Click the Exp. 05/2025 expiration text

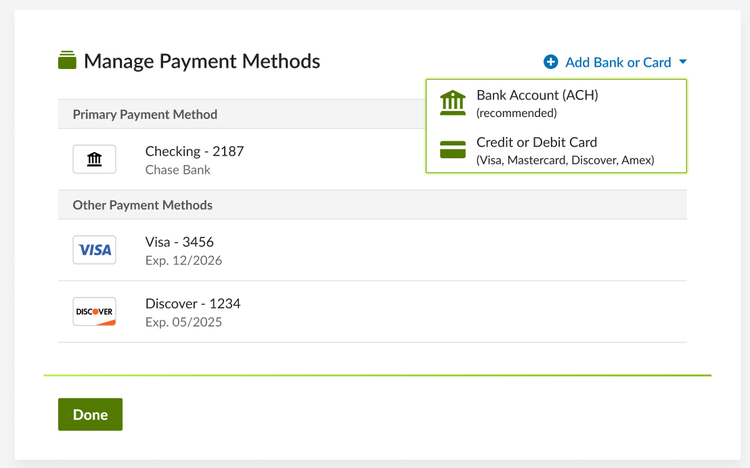[x=184, y=322]
